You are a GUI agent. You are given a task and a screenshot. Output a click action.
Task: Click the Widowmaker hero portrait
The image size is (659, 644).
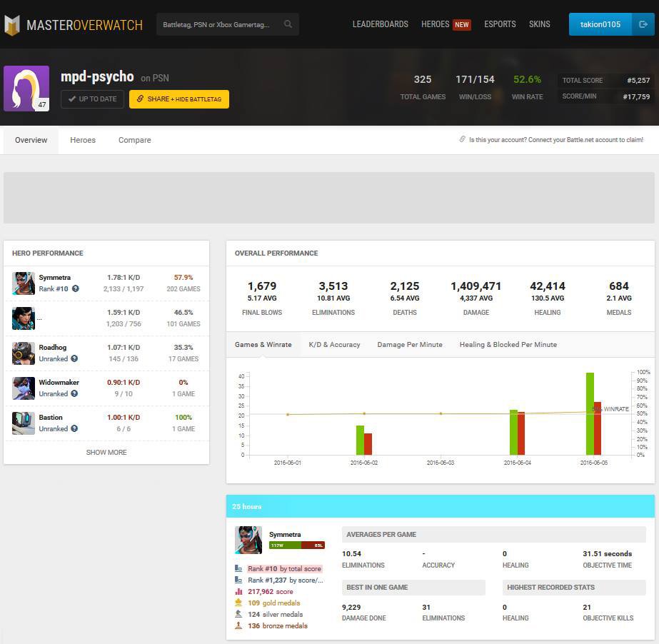coord(23,388)
